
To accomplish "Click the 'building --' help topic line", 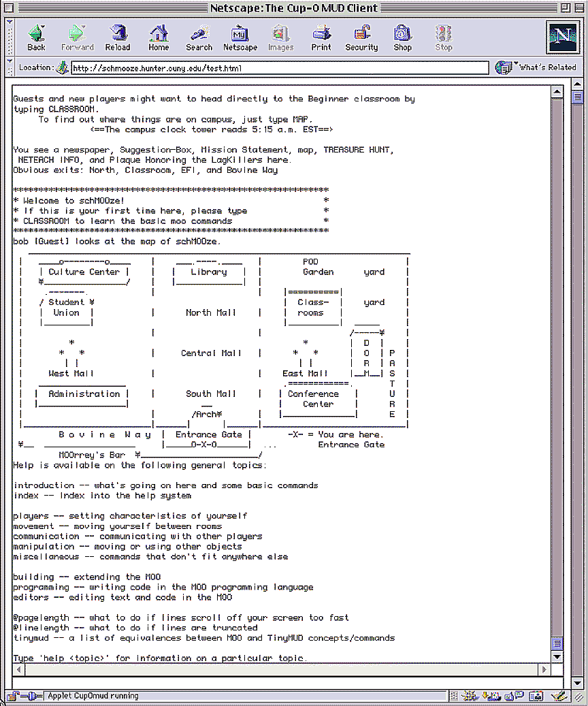I will (x=87, y=577).
